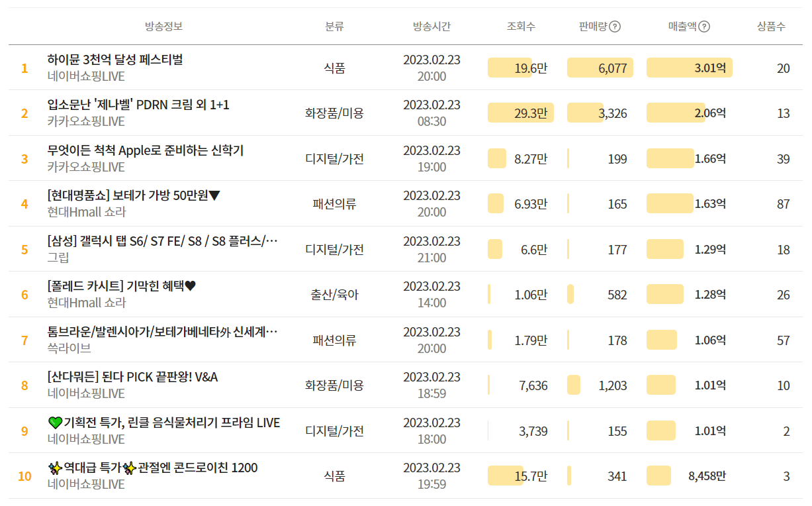Open the 폴레드 카시트 기막힌 혜택 broadcast

click(x=122, y=286)
